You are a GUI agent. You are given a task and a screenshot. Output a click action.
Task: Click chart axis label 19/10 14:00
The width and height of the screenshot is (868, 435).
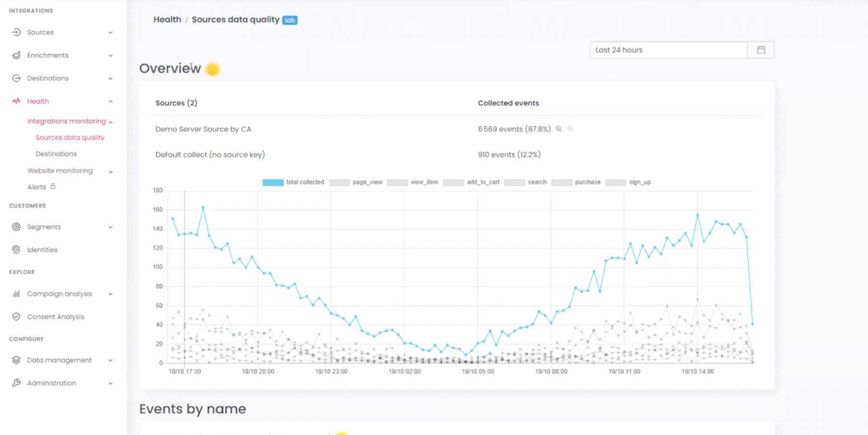click(698, 372)
